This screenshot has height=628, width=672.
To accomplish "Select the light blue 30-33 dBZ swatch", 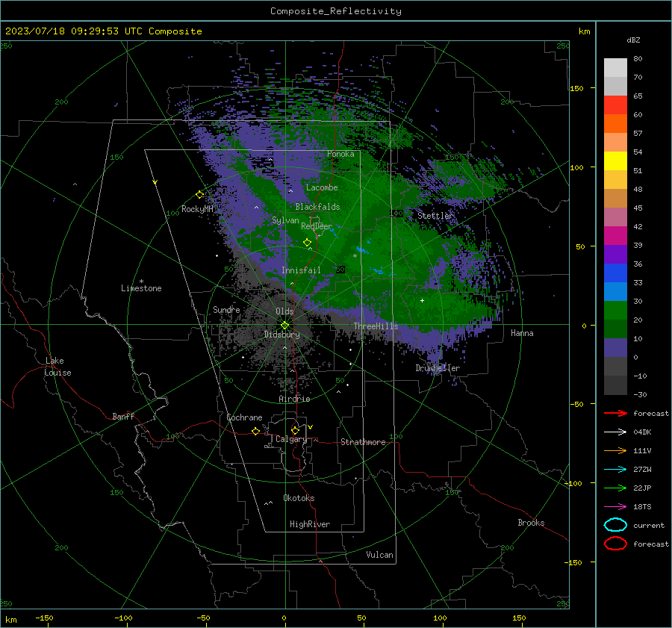I will pyautogui.click(x=615, y=291).
